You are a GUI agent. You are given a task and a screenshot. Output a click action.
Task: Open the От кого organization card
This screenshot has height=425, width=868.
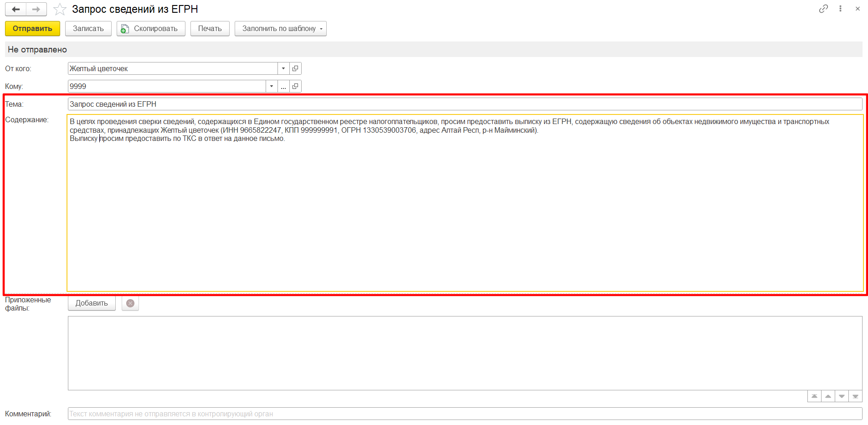point(295,68)
